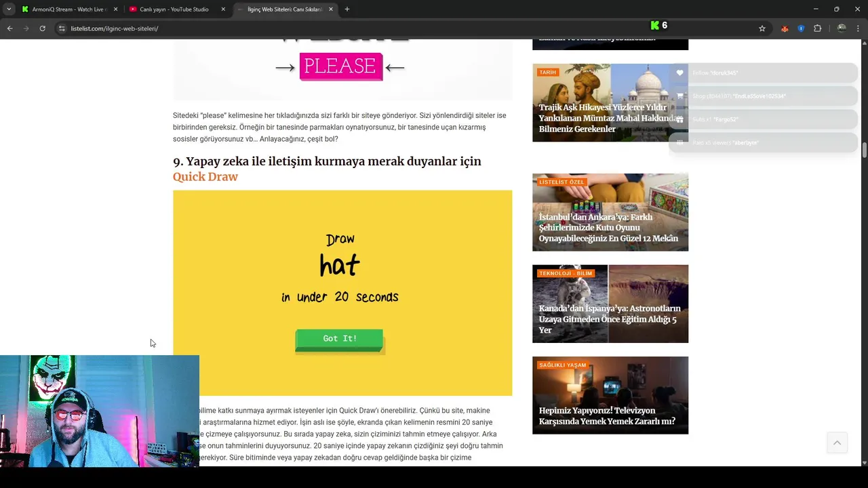This screenshot has width=868, height=488.
Task: Click the LİSTELİST ÖZEL category tag
Action: coord(561,182)
